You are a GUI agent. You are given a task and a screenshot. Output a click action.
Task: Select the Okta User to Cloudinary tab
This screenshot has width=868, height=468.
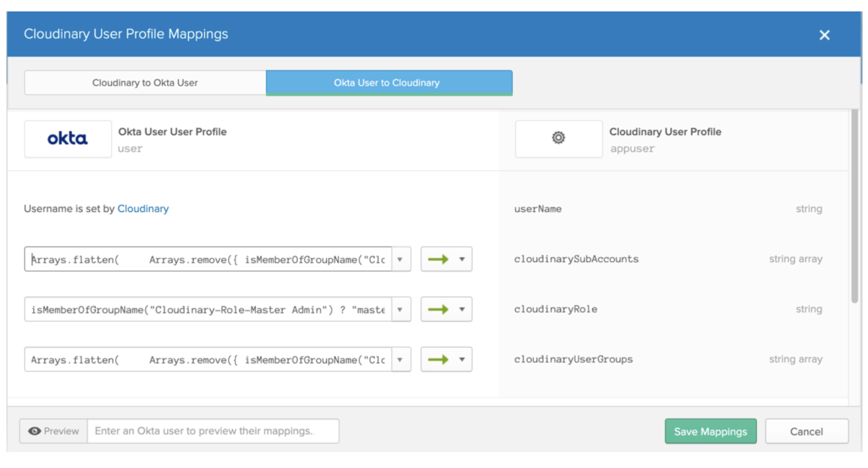click(389, 83)
